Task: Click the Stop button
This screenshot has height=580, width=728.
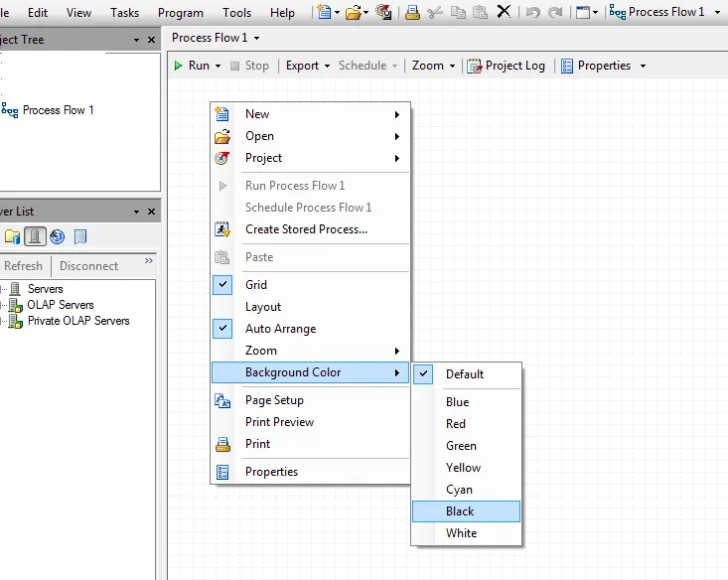Action: 250,66
